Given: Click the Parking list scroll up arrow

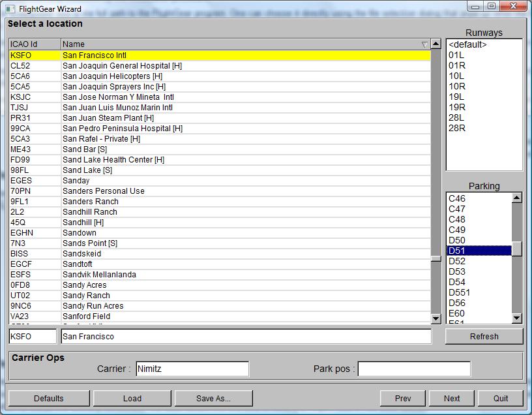Looking at the screenshot, I should pyautogui.click(x=517, y=198).
